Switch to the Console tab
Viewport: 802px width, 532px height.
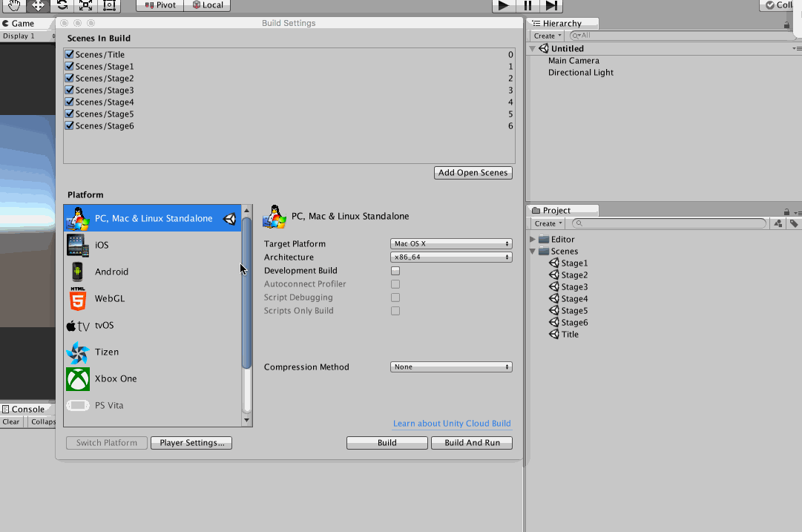click(24, 409)
